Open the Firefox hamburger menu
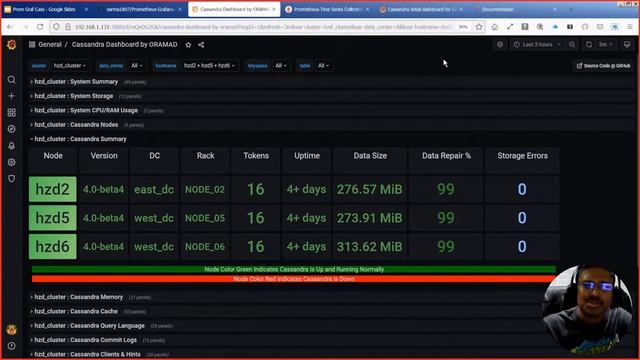This screenshot has height=360, width=640. click(630, 27)
